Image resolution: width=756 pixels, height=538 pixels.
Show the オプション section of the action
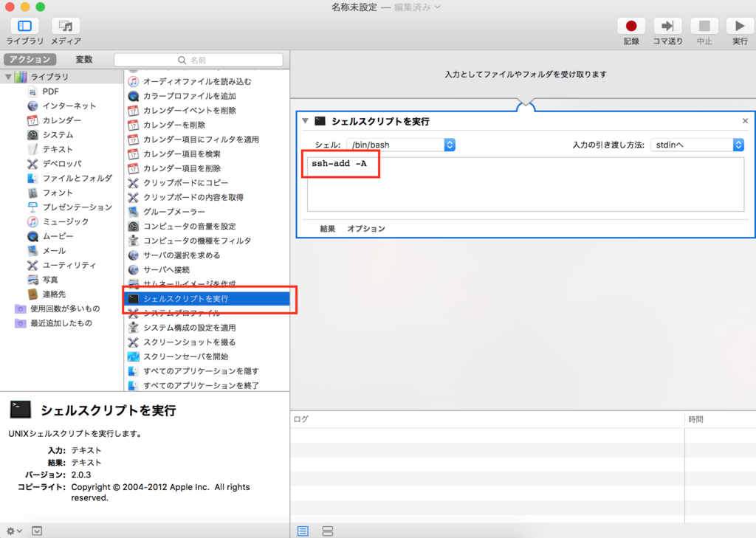coord(366,229)
